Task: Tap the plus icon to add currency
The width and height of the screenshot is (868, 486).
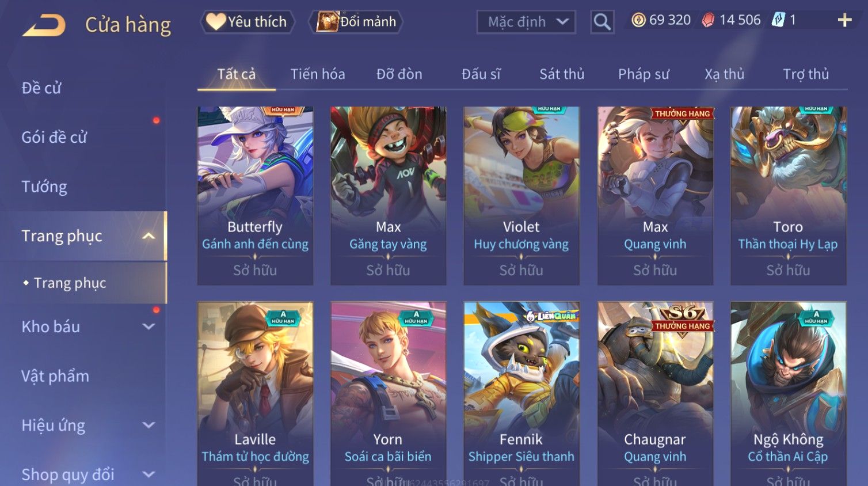Action: 844,21
